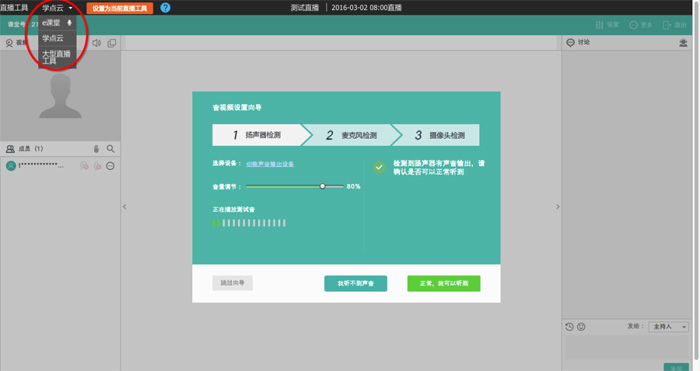Click the 测试直播 title text
This screenshot has height=371, width=700.
point(304,8)
